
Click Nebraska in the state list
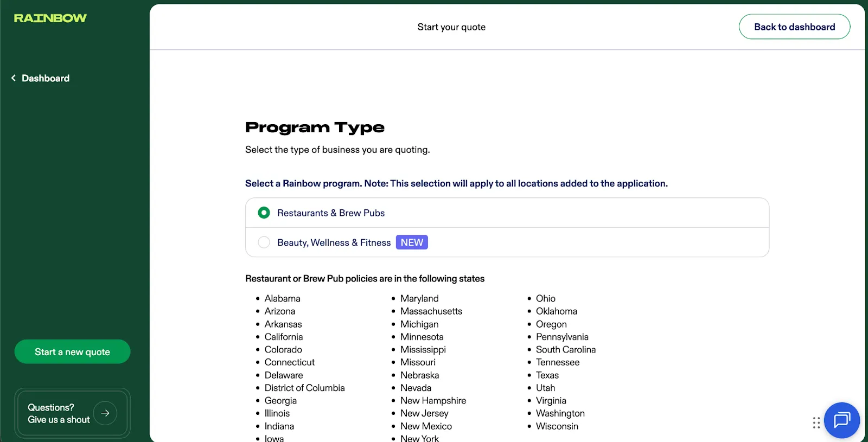[x=420, y=375]
